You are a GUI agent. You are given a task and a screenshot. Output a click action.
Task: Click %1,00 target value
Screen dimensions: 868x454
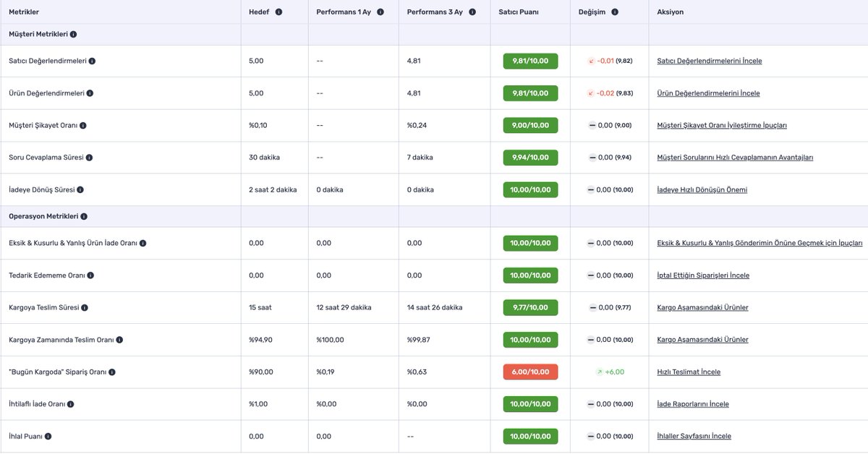(258, 404)
